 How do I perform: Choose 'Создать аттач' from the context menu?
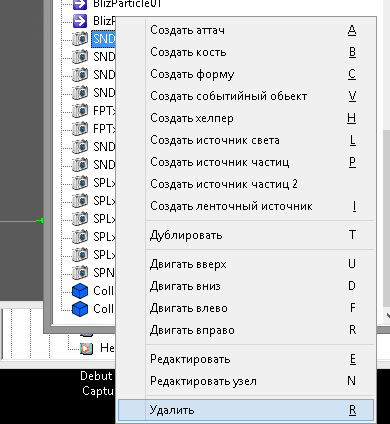246,30
